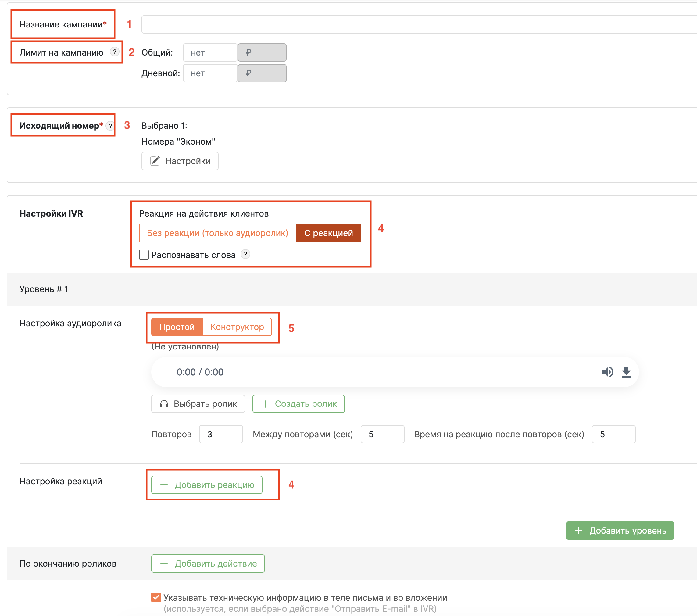Open help tooltip for Распознавать слова
Viewport: 697px width, 616px height.
coord(245,254)
